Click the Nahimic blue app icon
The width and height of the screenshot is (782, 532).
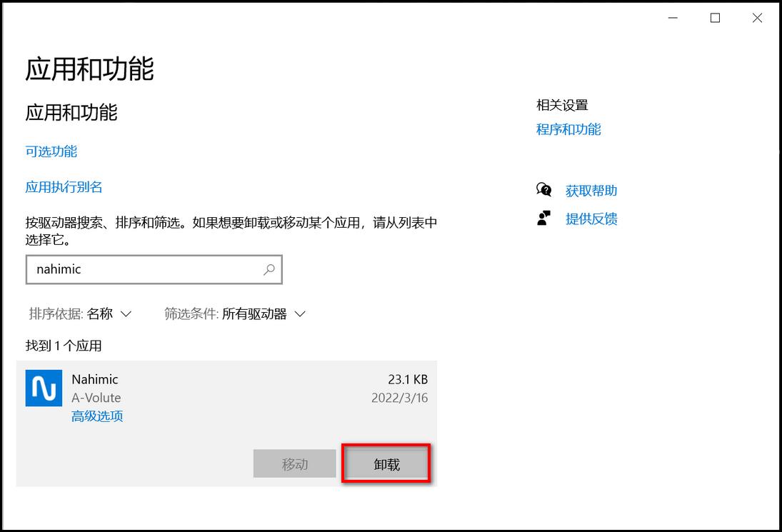pyautogui.click(x=44, y=388)
